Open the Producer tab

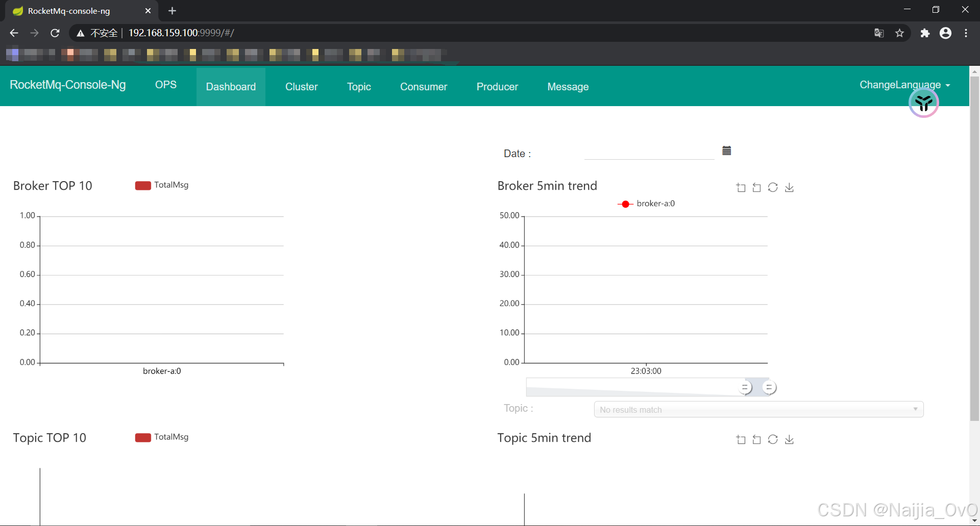click(x=497, y=87)
